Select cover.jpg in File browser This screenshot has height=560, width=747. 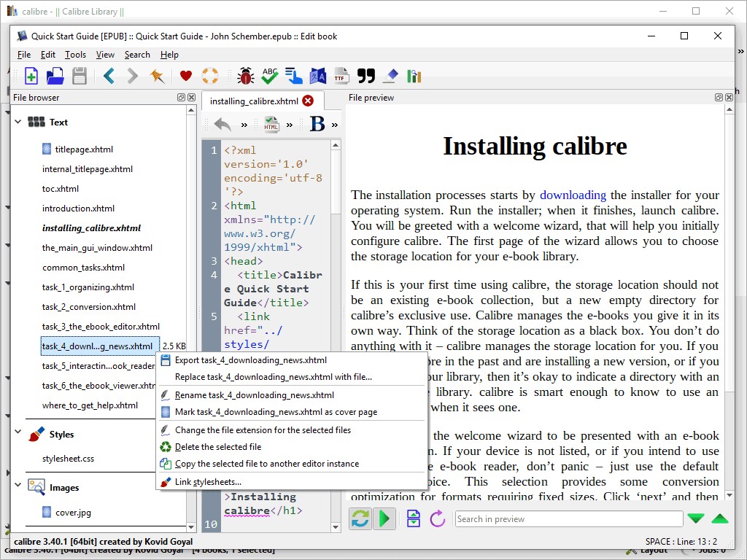tap(73, 513)
